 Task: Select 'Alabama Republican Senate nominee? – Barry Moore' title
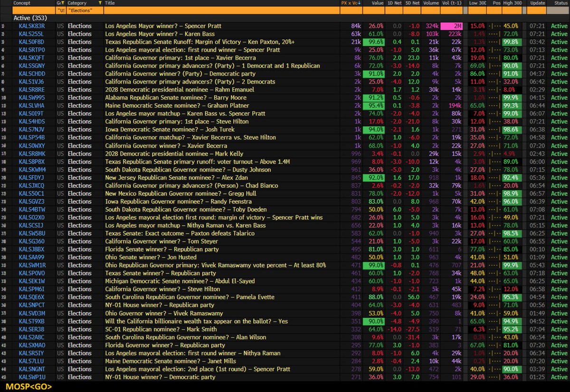[x=172, y=97]
